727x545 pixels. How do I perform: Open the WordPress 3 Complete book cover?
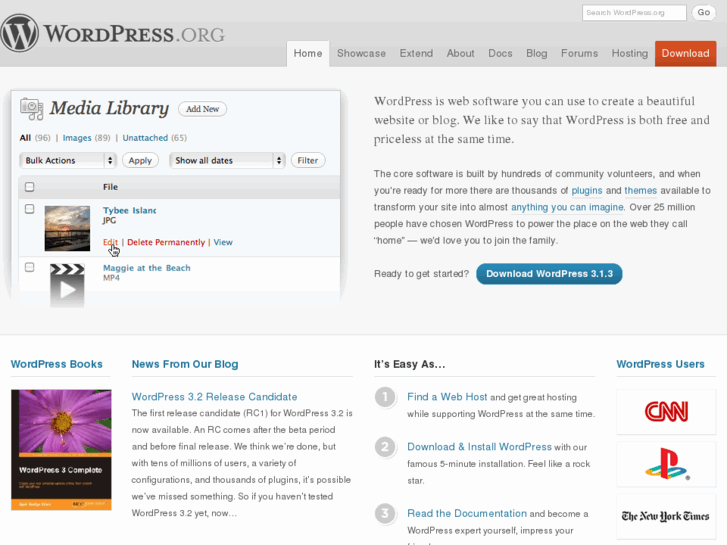61,450
